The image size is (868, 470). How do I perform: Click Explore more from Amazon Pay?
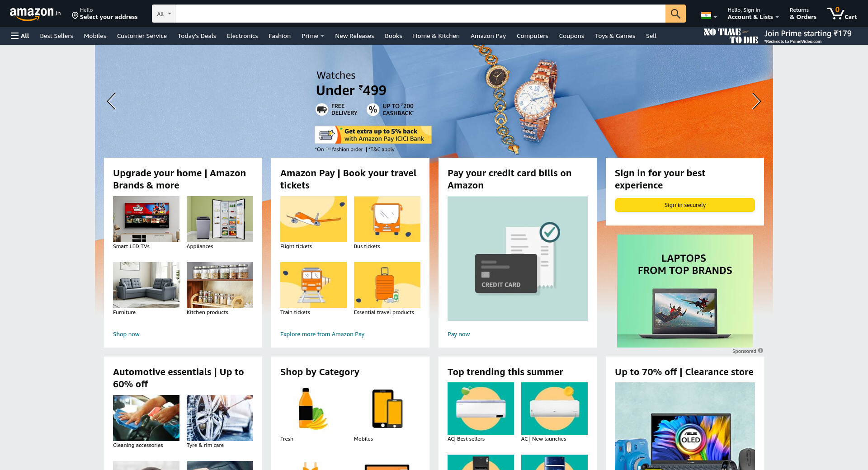tap(322, 334)
